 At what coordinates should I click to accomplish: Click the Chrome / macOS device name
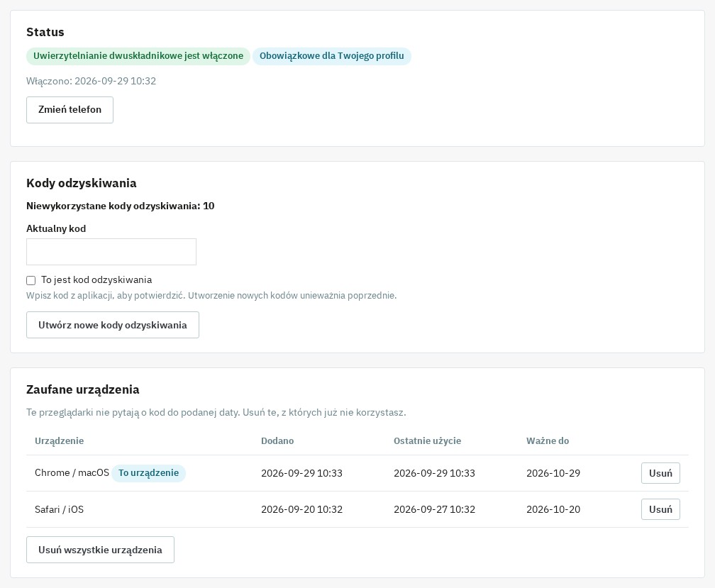[72, 472]
